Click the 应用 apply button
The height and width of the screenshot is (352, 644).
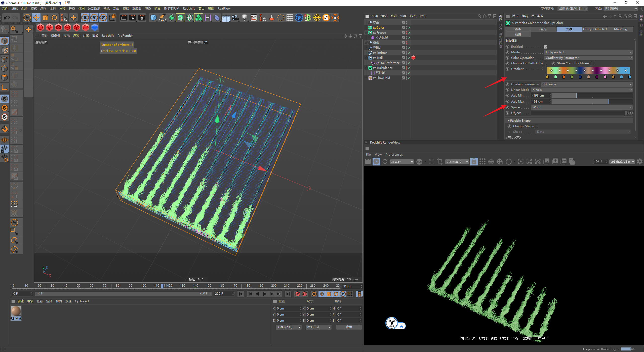pos(349,327)
